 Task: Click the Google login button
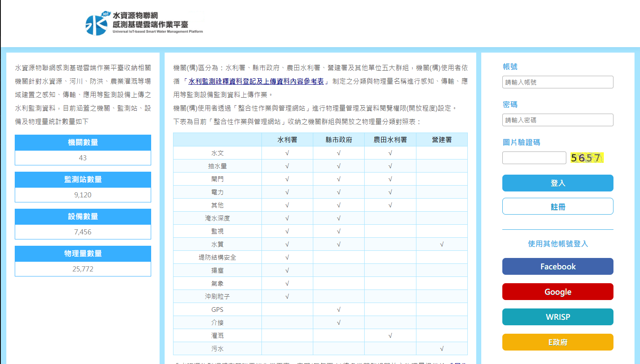(557, 292)
